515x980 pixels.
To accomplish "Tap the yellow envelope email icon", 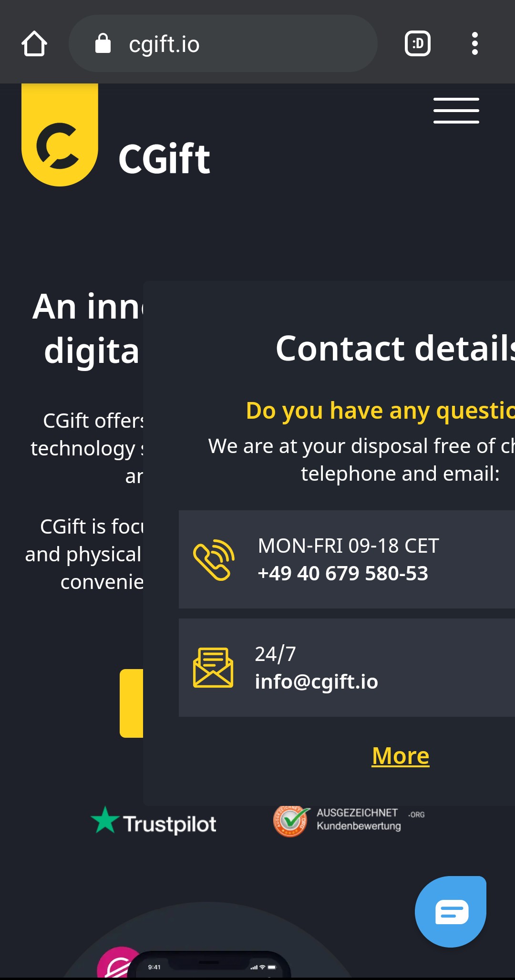I will click(213, 668).
